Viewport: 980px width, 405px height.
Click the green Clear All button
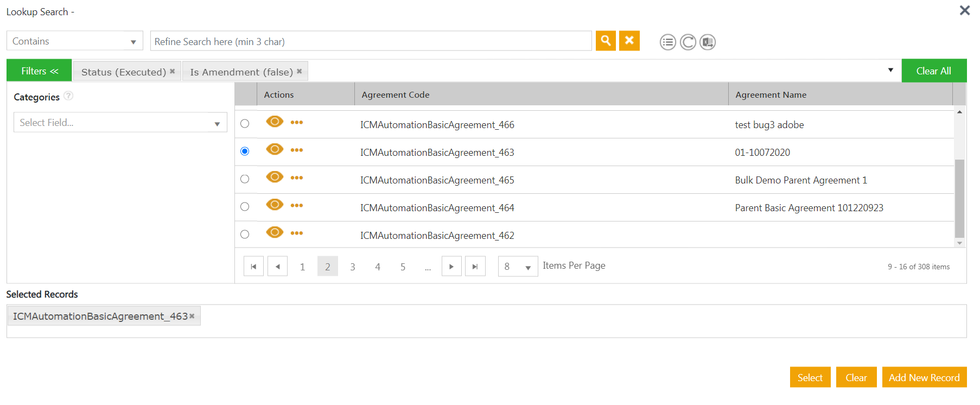(933, 71)
